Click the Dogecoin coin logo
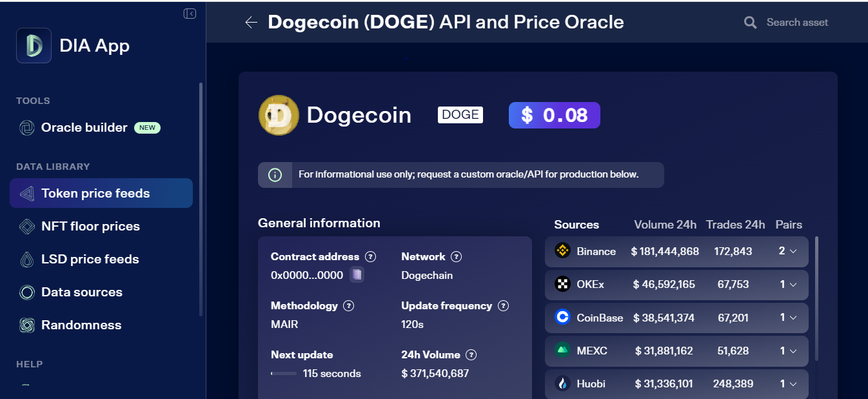The height and width of the screenshot is (399, 868). [x=279, y=115]
